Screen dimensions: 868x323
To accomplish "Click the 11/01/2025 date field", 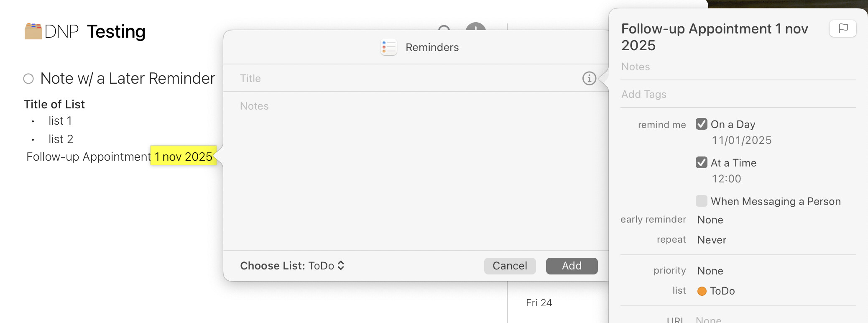I will click(x=742, y=141).
